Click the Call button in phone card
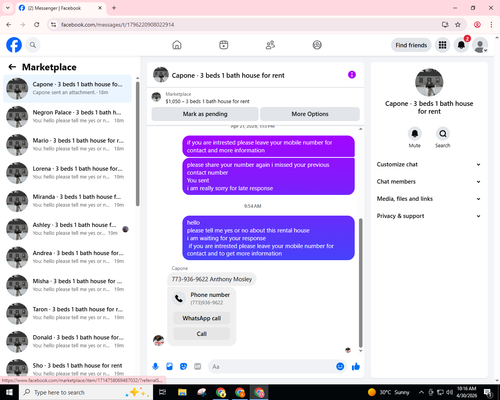 [202, 334]
